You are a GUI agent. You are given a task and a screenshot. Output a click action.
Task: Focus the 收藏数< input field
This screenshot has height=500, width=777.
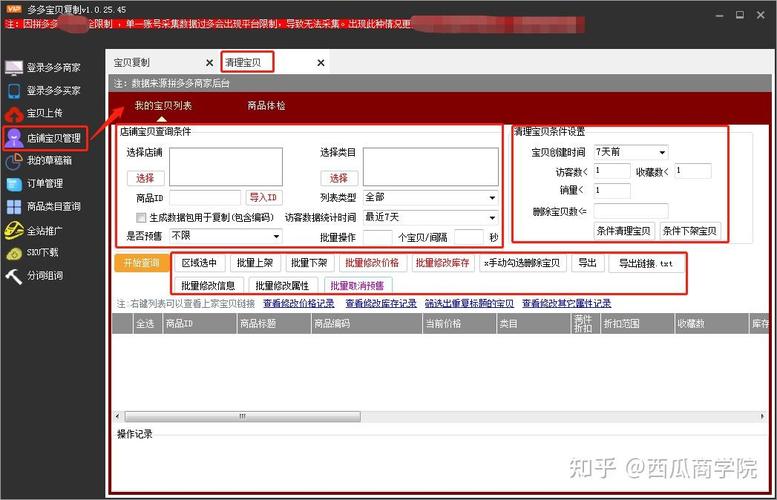click(x=693, y=171)
